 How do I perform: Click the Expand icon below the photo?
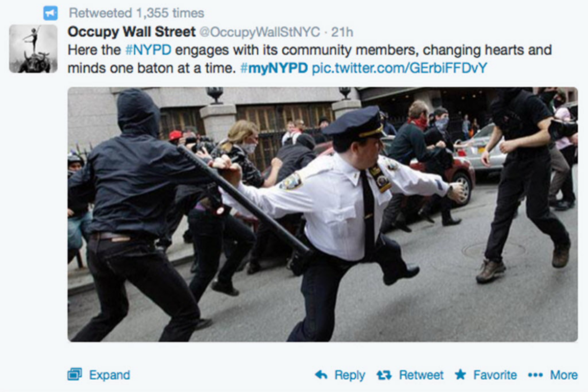click(x=74, y=375)
